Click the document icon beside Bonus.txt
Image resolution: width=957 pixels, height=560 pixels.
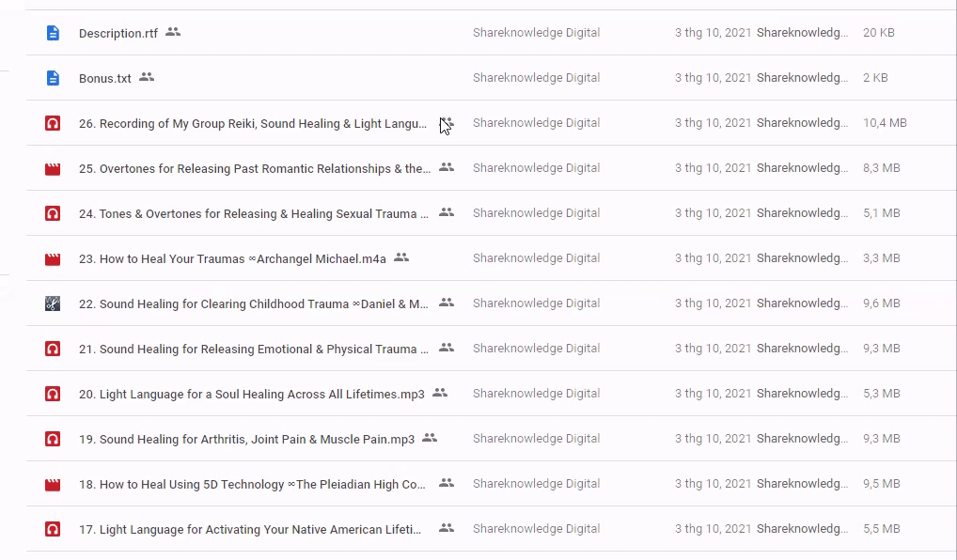click(x=53, y=78)
